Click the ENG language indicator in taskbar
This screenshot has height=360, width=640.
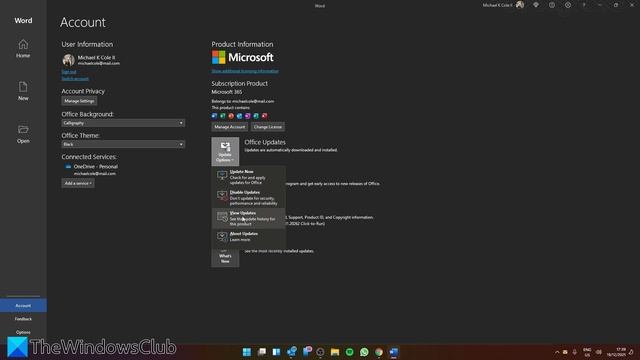pos(587,352)
